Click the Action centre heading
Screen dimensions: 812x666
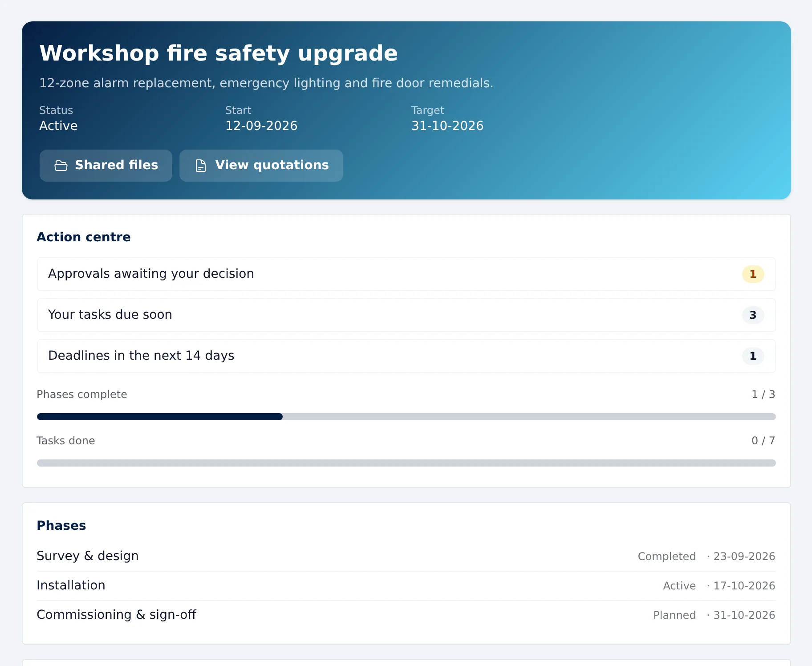tap(84, 237)
